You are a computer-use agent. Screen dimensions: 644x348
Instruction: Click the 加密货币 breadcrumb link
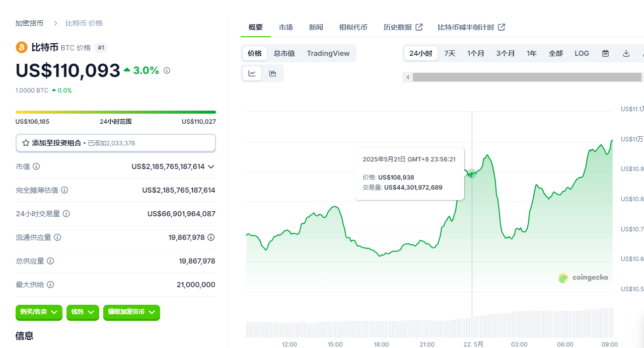(29, 23)
